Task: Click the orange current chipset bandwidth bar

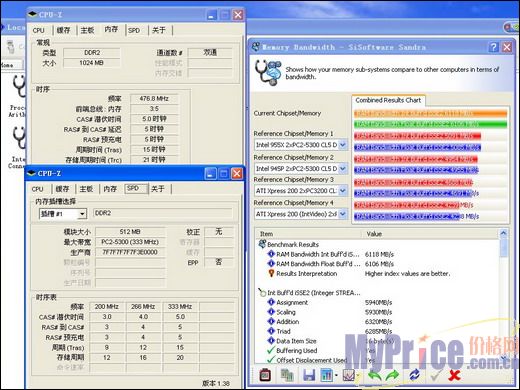Action: click(430, 114)
